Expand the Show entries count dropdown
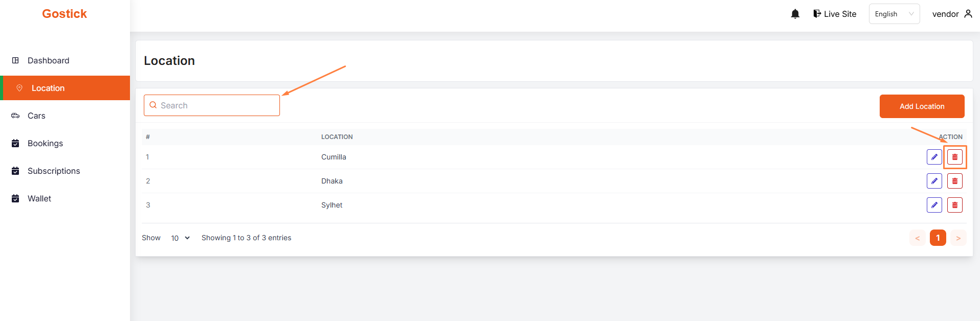The width and height of the screenshot is (980, 321). click(x=180, y=238)
